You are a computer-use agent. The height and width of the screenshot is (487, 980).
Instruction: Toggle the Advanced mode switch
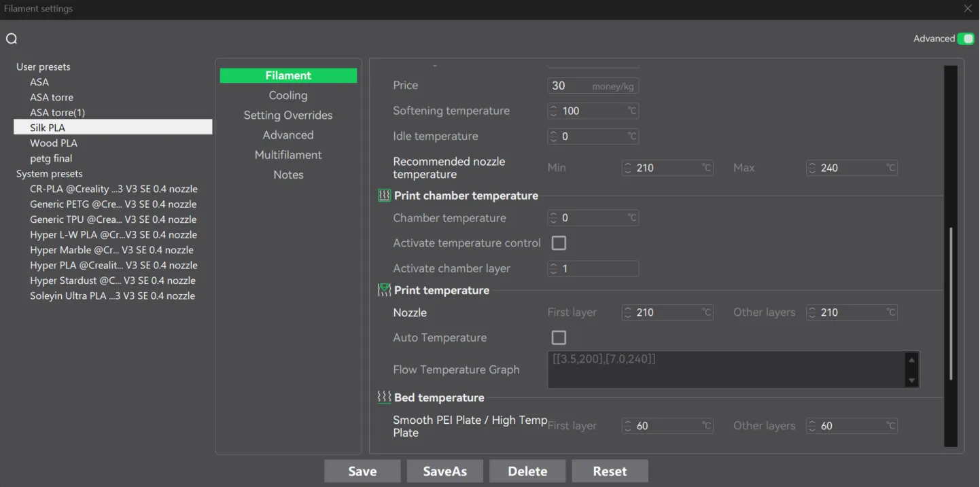[x=965, y=39]
